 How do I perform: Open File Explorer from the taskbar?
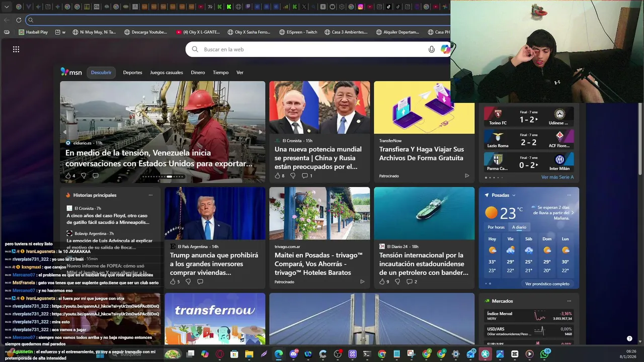[x=249, y=354]
